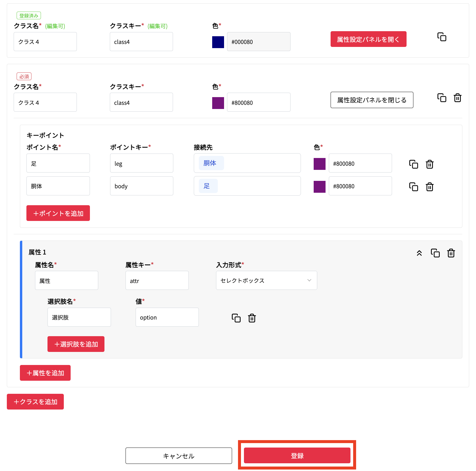Copy the registered class4 row (#000080)
476x471 pixels.
(442, 37)
